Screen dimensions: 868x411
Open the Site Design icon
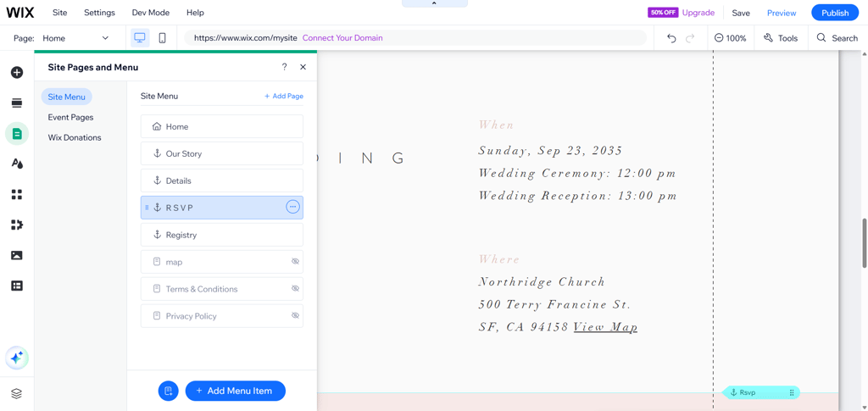(x=17, y=164)
